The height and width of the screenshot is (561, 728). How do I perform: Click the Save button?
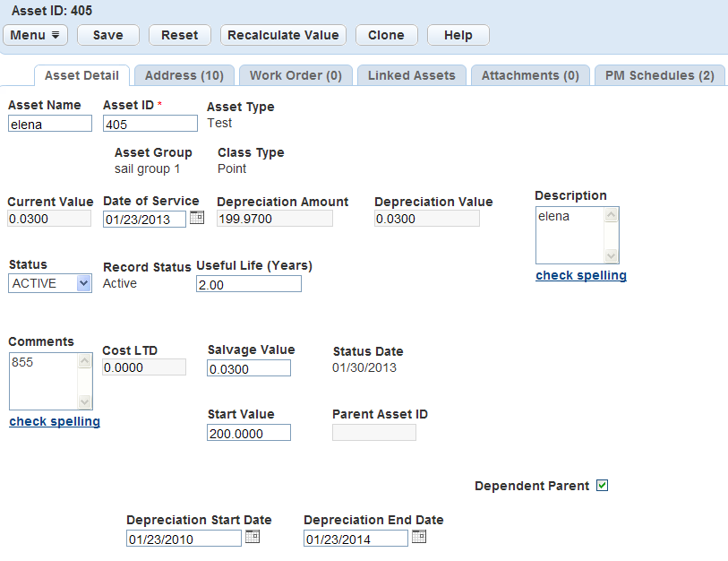107,35
